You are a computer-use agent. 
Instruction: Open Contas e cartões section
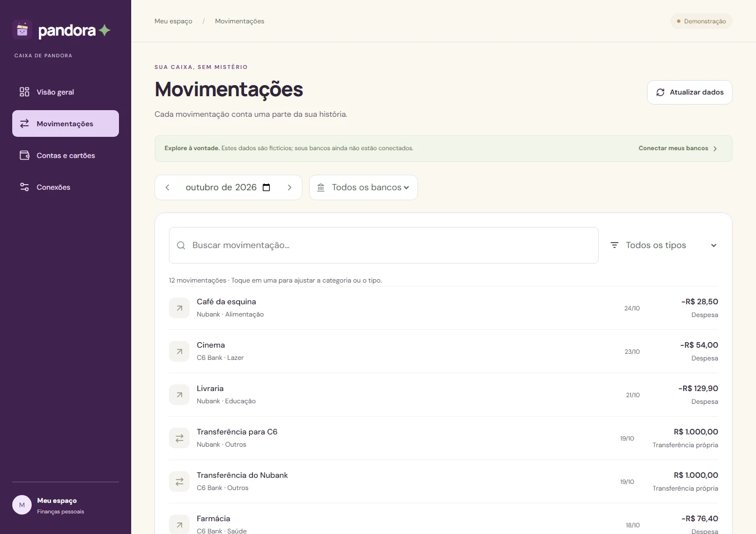click(x=66, y=155)
